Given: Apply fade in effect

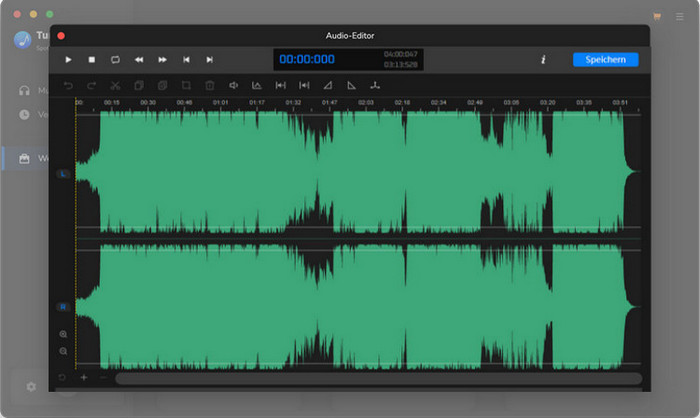Looking at the screenshot, I should pos(328,85).
